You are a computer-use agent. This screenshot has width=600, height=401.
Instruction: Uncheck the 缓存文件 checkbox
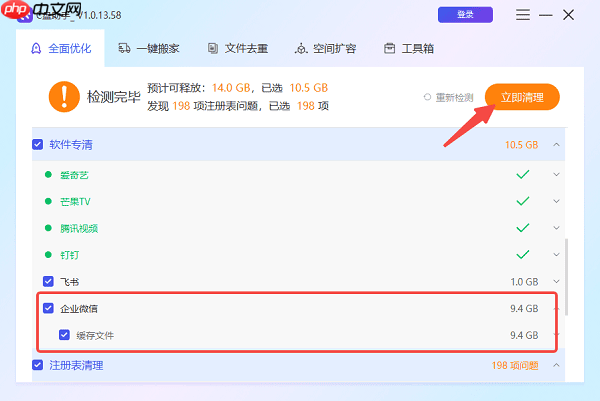(x=64, y=335)
